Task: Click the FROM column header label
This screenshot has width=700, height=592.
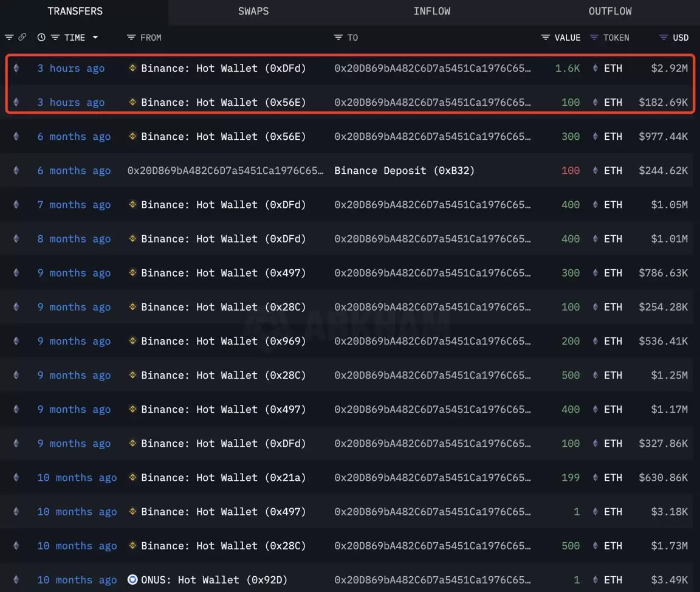Action: [151, 38]
